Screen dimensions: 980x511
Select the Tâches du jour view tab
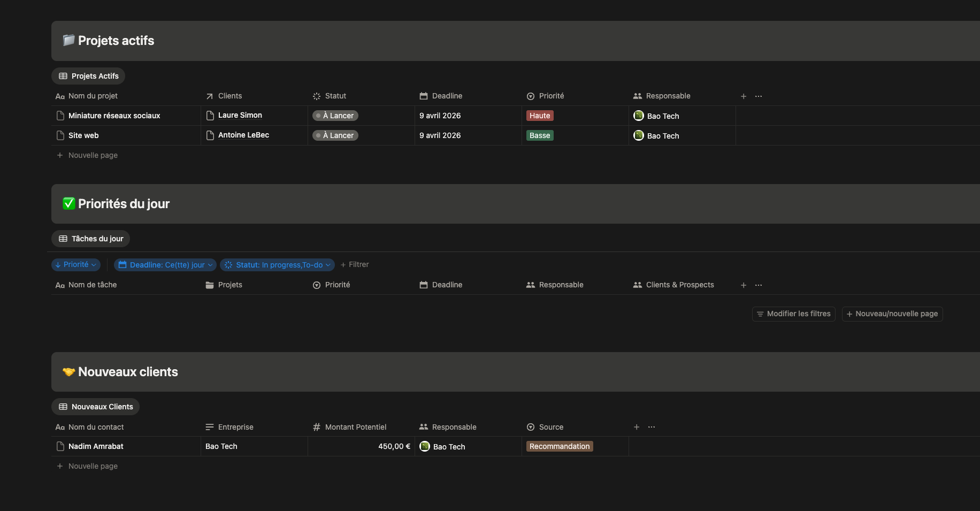(91, 239)
